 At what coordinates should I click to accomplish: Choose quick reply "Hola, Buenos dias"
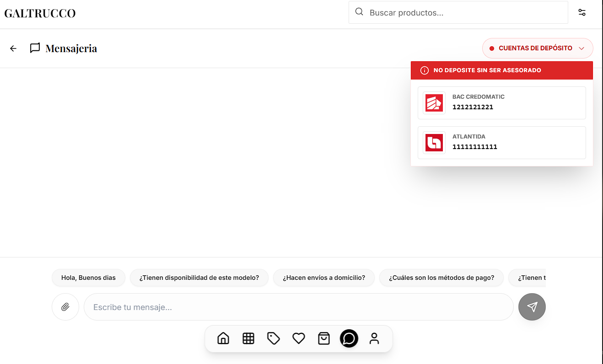point(88,278)
